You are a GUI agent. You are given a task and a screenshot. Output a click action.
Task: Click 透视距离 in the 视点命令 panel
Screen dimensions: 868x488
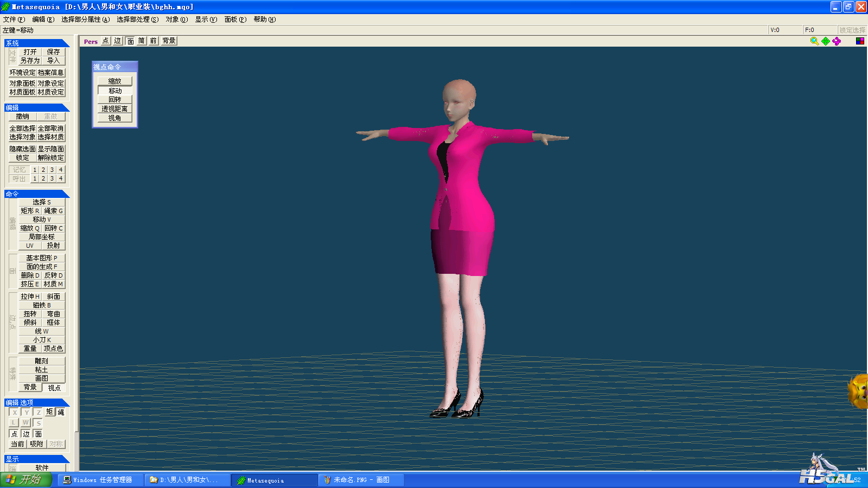114,109
